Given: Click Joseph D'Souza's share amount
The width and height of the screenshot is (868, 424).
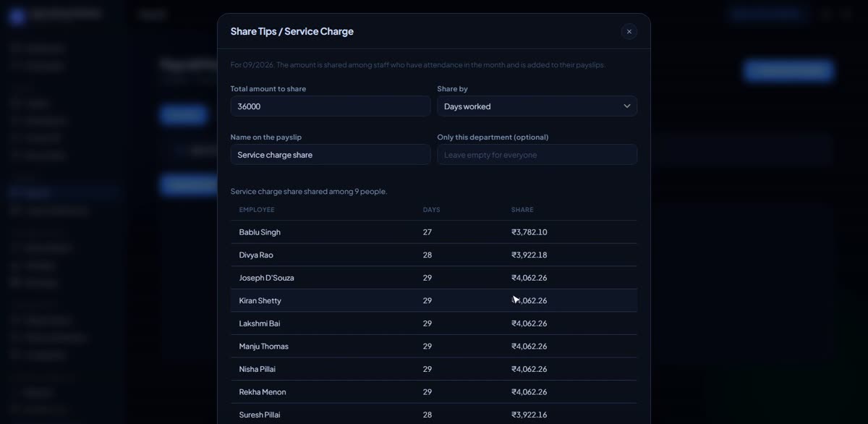Looking at the screenshot, I should coord(529,278).
